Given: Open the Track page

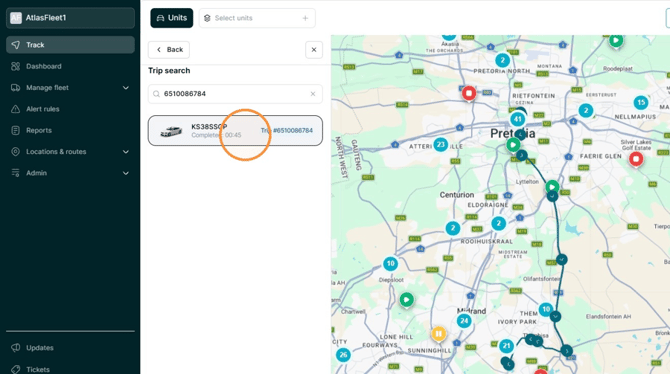Looking at the screenshot, I should pos(70,45).
